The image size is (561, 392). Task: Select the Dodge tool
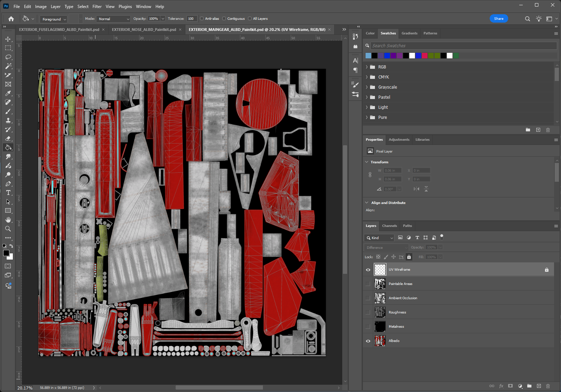tap(8, 174)
